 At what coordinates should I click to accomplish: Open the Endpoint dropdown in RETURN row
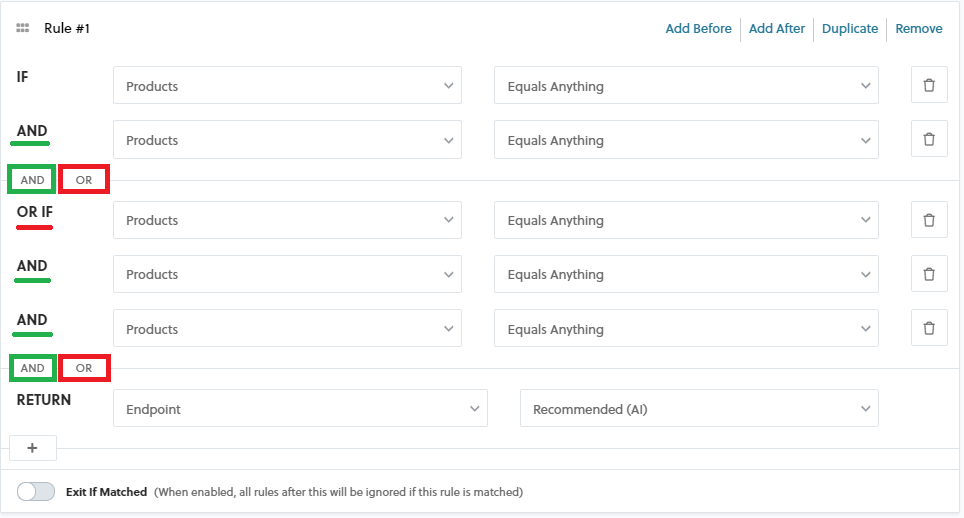[300, 409]
